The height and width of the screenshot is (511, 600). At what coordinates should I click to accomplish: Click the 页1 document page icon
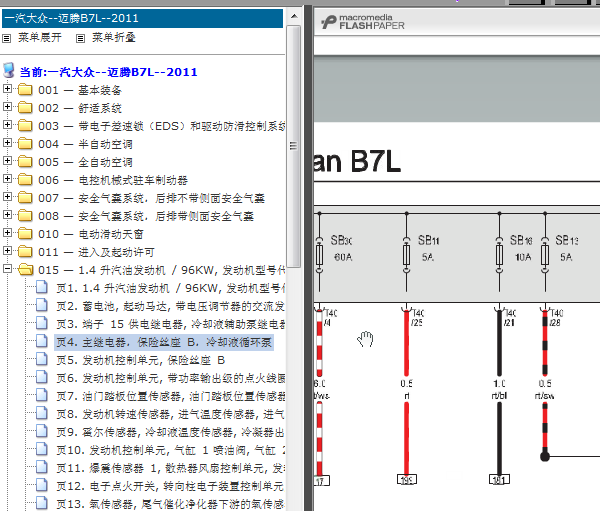point(42,287)
